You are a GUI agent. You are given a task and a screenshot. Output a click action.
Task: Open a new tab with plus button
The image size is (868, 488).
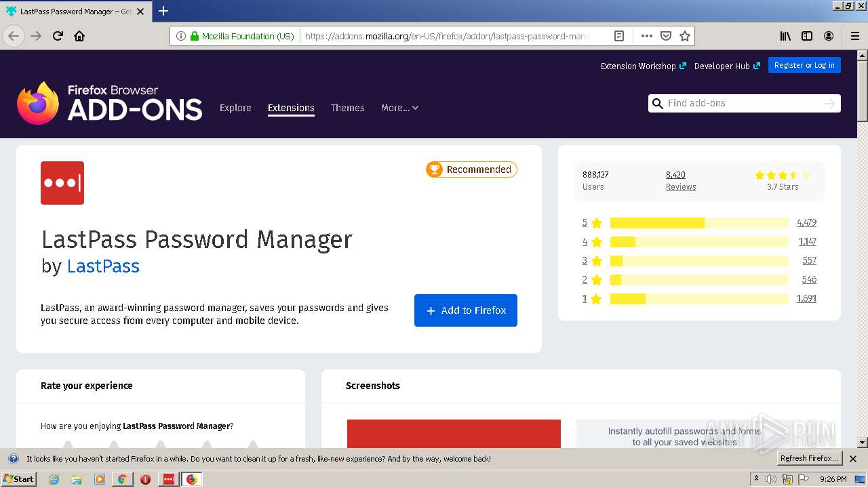(163, 11)
